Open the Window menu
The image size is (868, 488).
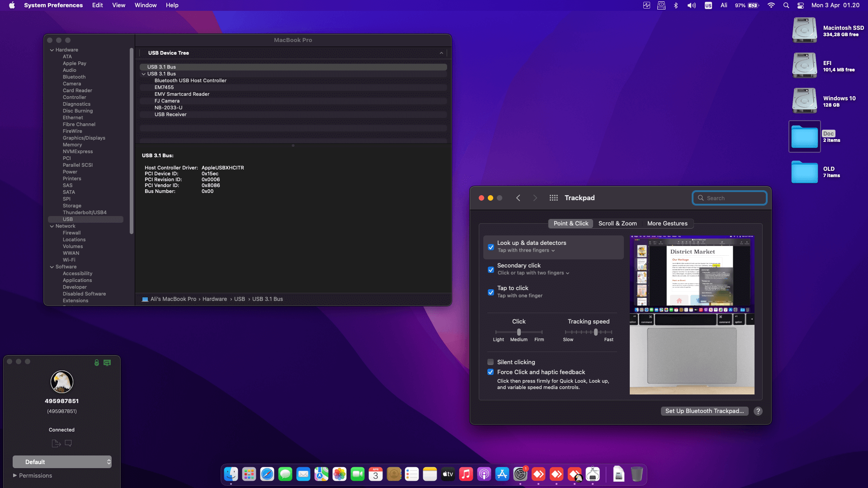(145, 5)
